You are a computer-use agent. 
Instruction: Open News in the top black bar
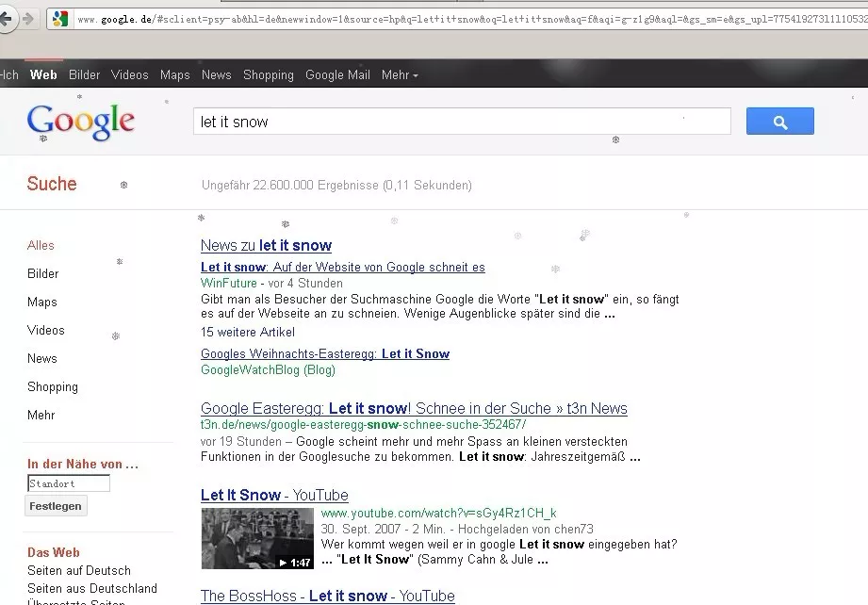coord(217,74)
